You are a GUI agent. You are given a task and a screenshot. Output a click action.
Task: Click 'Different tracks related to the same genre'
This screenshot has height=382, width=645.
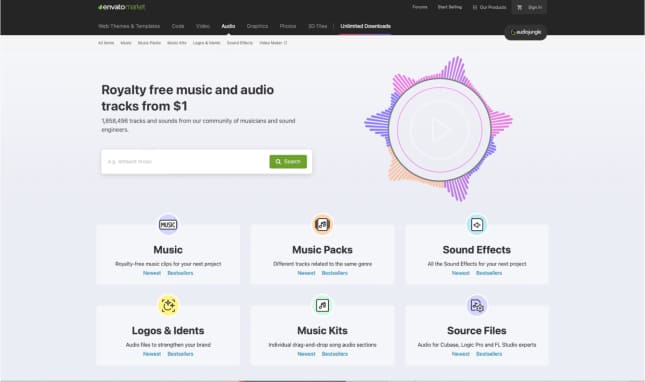click(x=322, y=264)
